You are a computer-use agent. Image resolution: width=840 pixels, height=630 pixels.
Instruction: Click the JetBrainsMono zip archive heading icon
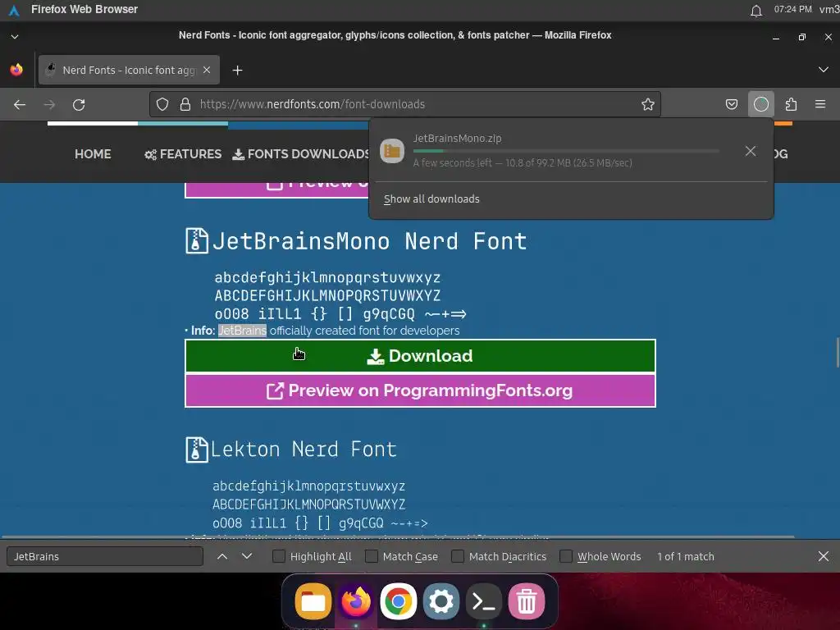coord(196,240)
